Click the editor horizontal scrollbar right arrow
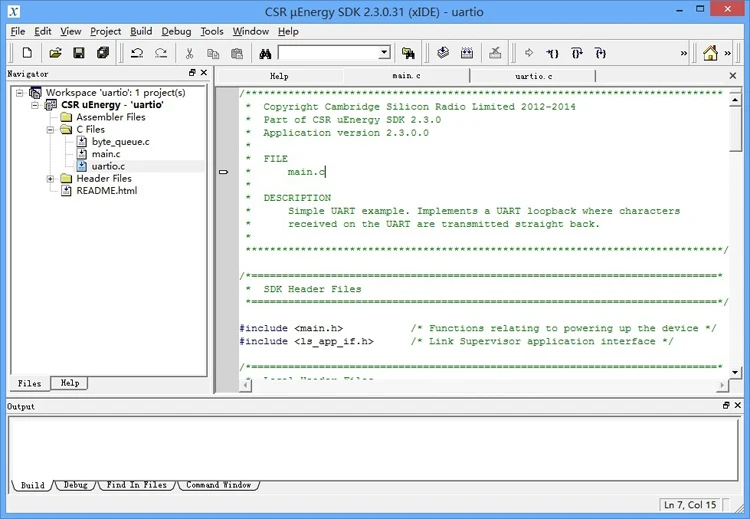 (x=722, y=385)
